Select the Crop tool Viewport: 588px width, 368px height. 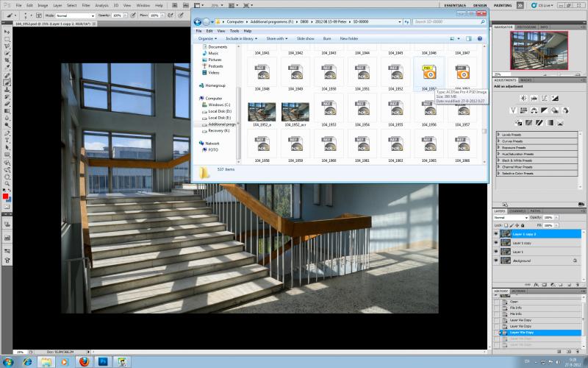[7, 60]
